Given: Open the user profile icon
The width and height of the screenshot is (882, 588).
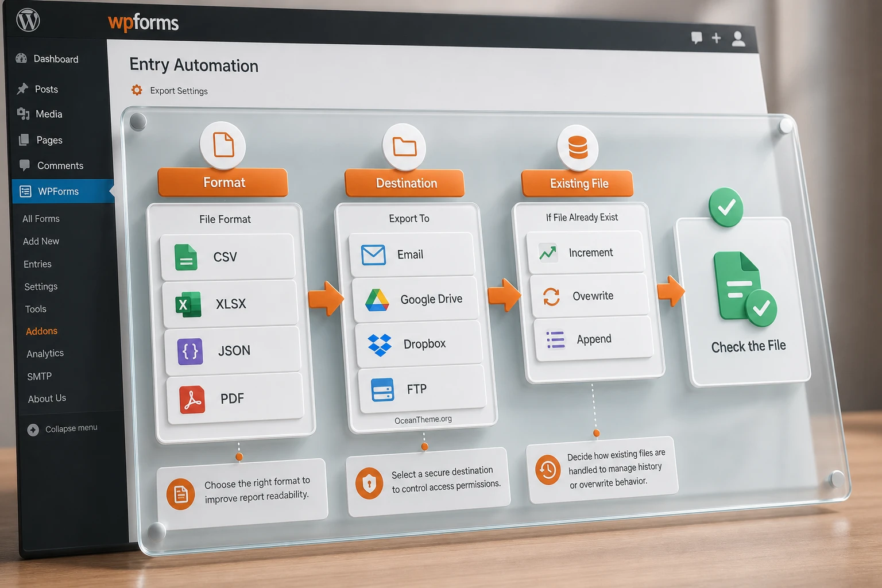Looking at the screenshot, I should [738, 38].
